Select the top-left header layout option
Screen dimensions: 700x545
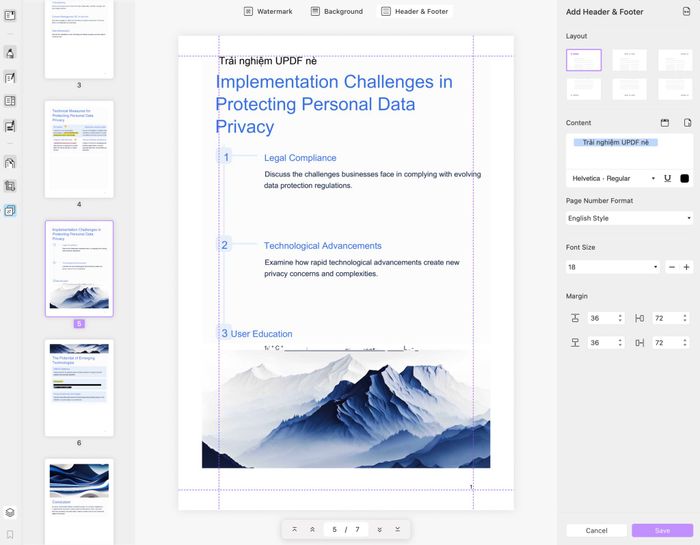[x=583, y=60]
